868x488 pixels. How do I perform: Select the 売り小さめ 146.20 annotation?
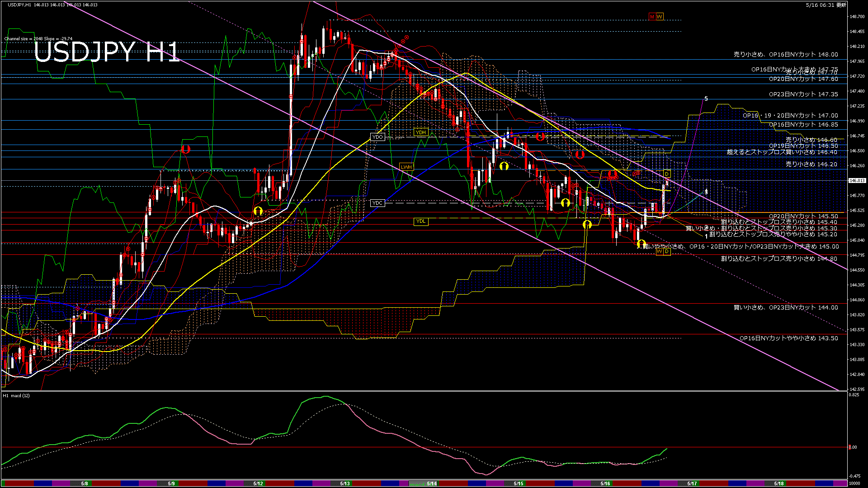coord(811,164)
